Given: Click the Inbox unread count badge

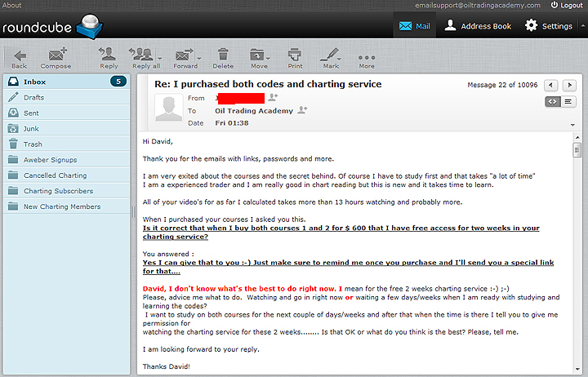Looking at the screenshot, I should point(118,82).
